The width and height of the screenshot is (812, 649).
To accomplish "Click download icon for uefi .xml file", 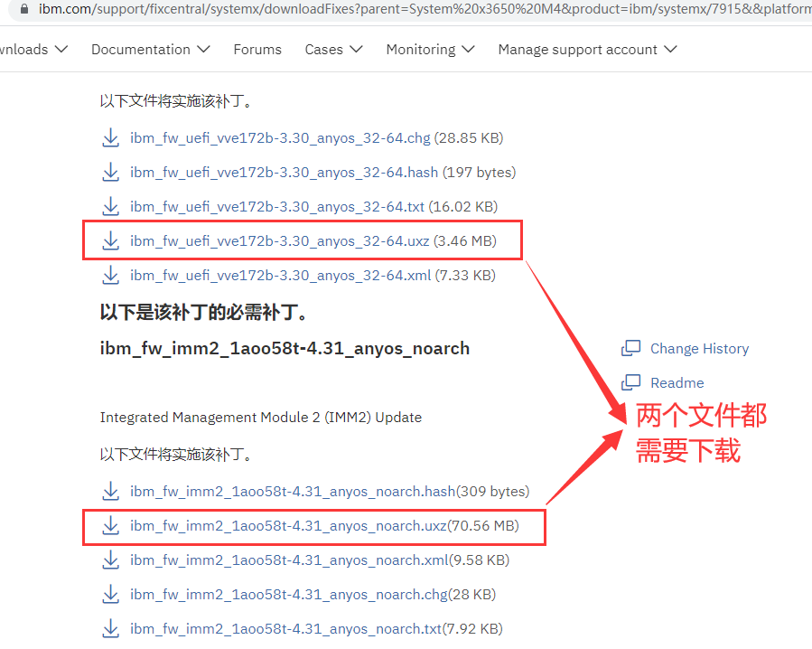I will pyautogui.click(x=110, y=275).
